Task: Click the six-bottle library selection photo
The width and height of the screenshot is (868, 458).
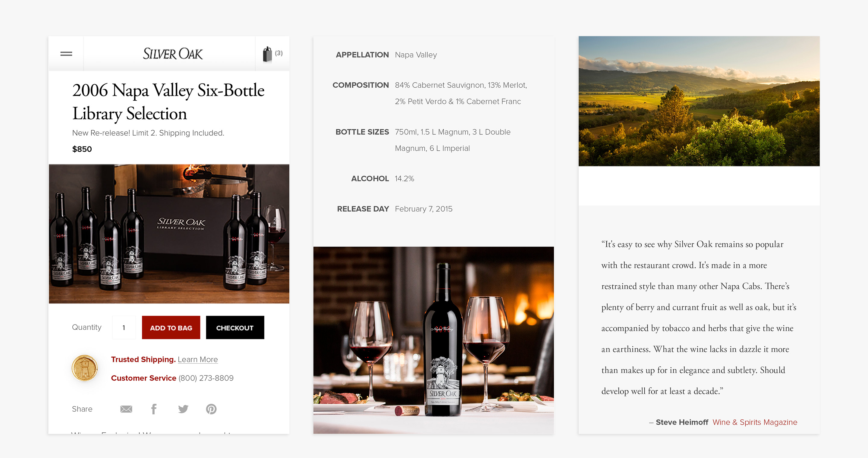Action: pyautogui.click(x=169, y=234)
